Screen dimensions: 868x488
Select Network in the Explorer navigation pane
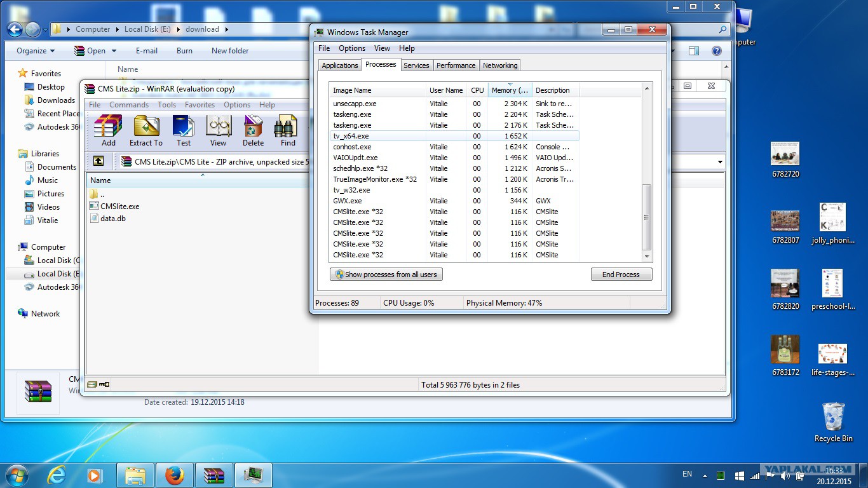(39, 314)
